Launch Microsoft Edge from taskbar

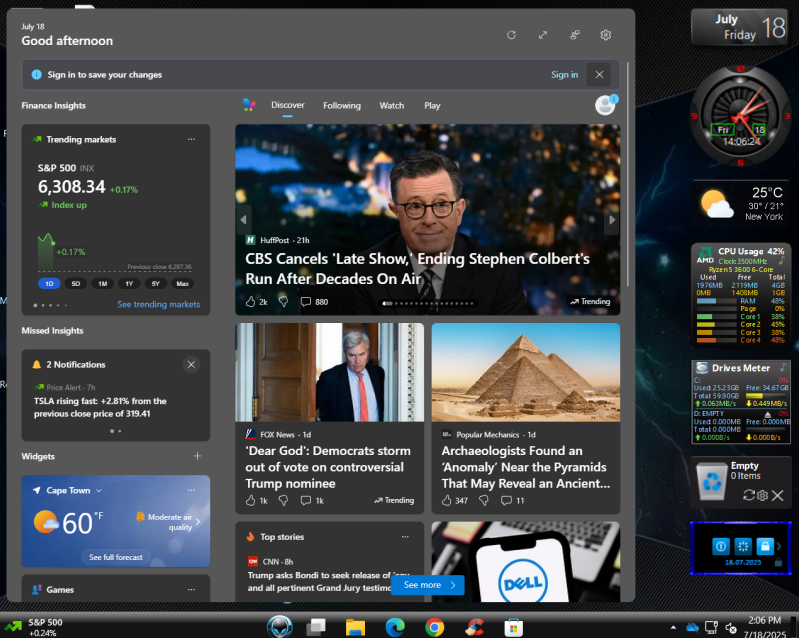coord(395,627)
